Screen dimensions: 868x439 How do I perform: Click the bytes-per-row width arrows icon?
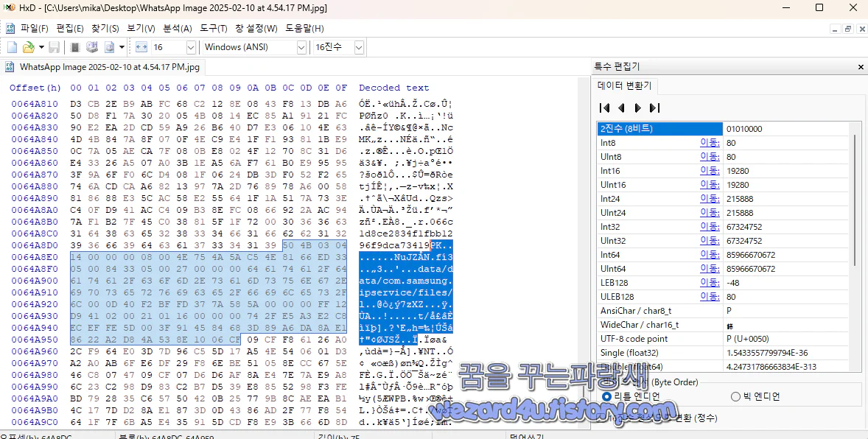pos(141,47)
